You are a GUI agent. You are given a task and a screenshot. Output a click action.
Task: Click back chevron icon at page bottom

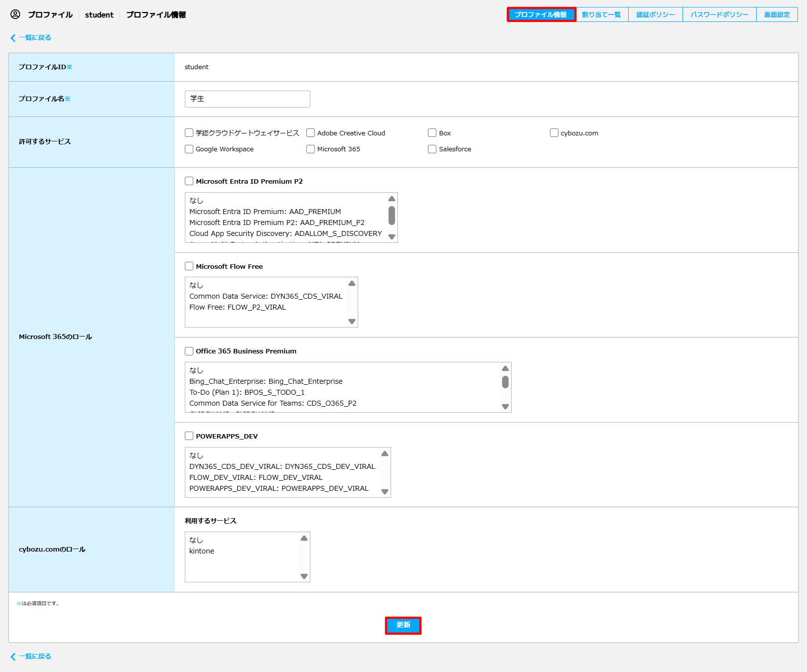click(13, 657)
